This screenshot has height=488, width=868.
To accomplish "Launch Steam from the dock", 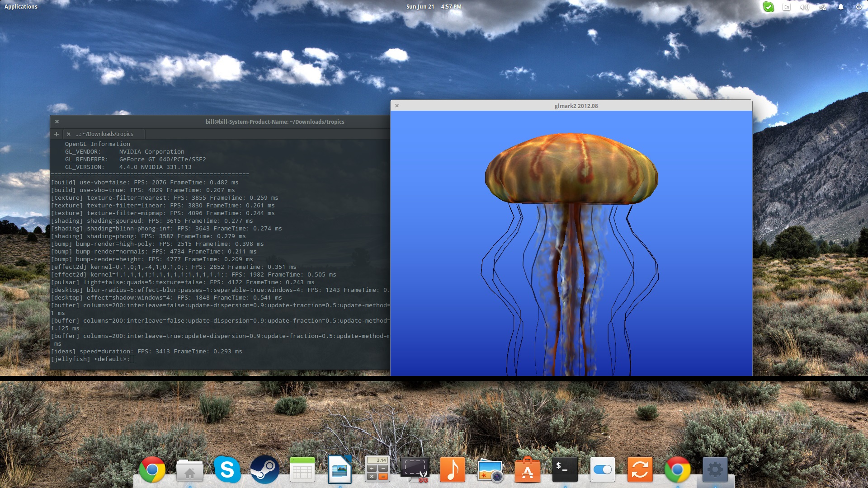I will pos(264,469).
